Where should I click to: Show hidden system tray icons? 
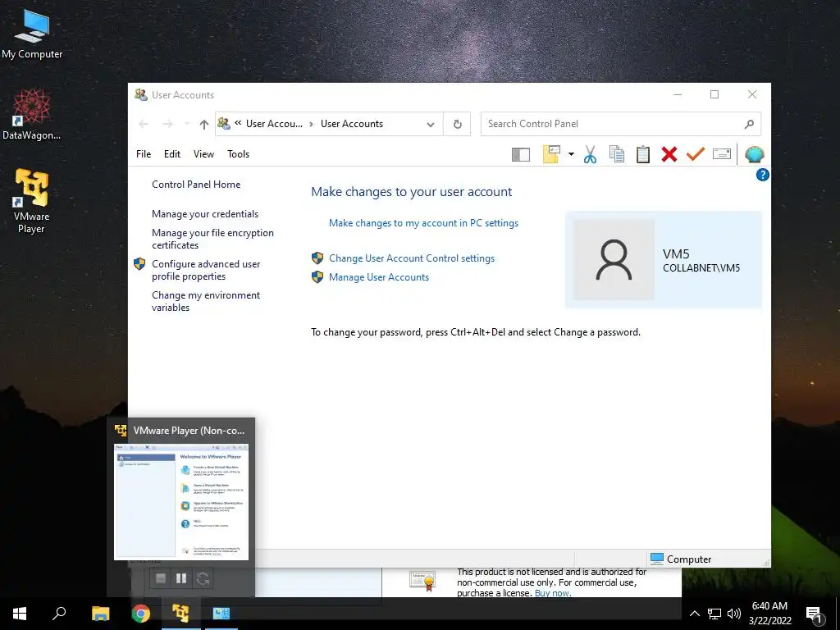coord(694,614)
